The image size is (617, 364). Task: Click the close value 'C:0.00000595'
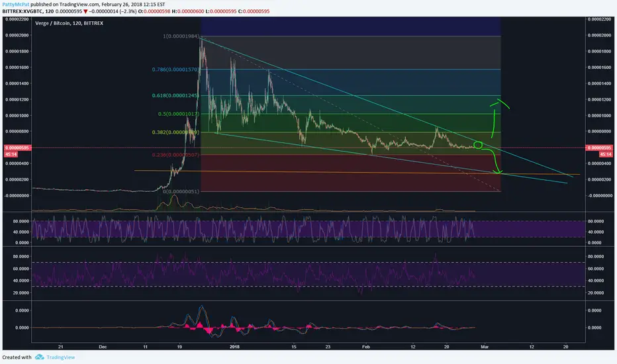point(254,11)
